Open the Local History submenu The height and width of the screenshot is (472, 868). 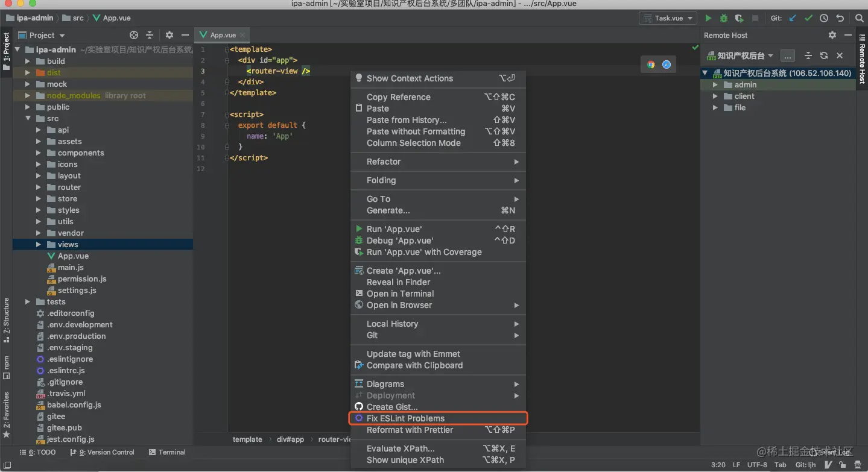438,324
